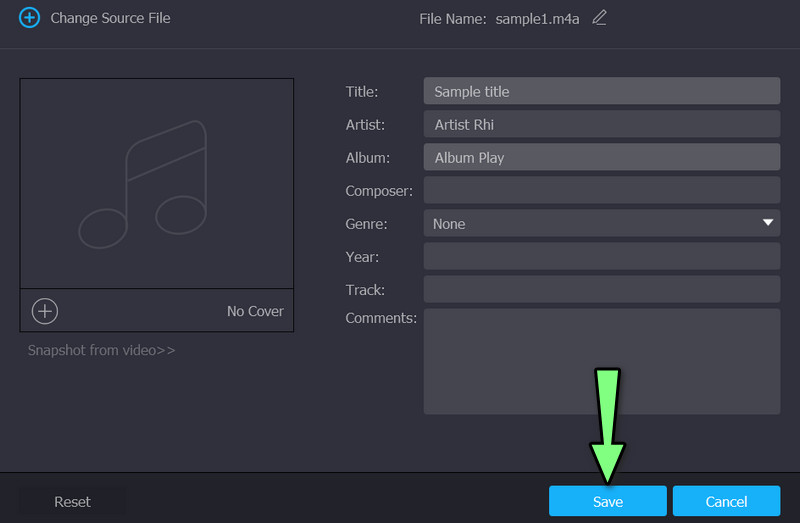Click the pencil icon to rename file
The height and width of the screenshot is (523, 800).
coord(599,18)
